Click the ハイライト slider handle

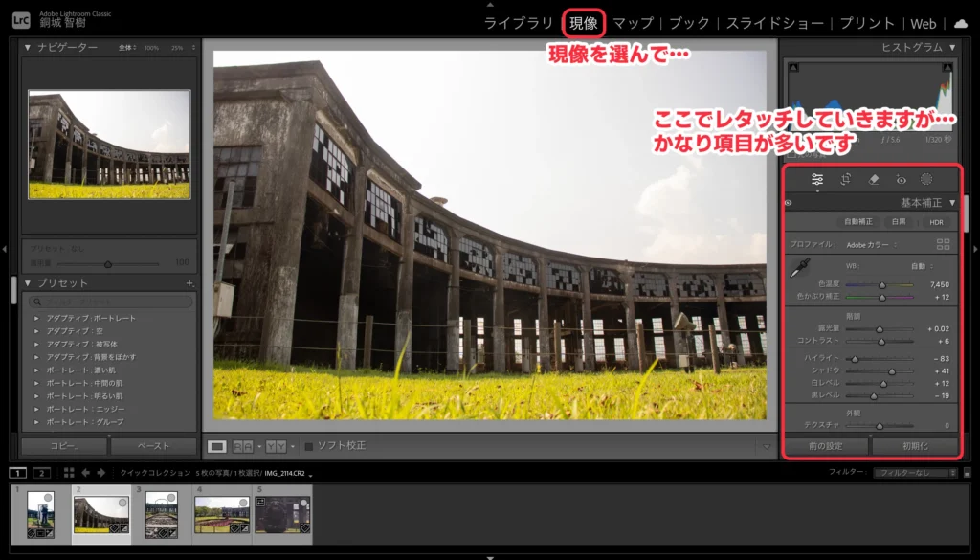(855, 359)
